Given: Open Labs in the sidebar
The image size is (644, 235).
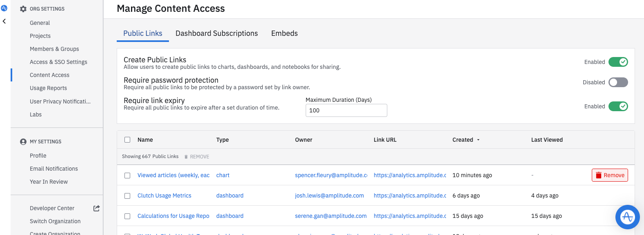Looking at the screenshot, I should tap(36, 114).
